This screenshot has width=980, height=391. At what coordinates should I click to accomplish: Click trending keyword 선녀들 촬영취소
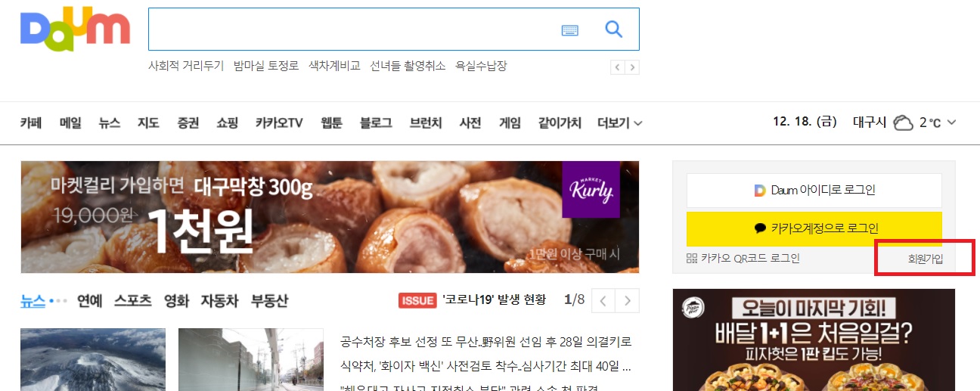pos(408,66)
